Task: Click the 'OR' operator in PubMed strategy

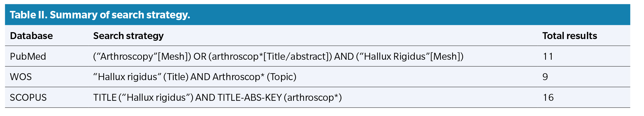Action: pos(200,56)
